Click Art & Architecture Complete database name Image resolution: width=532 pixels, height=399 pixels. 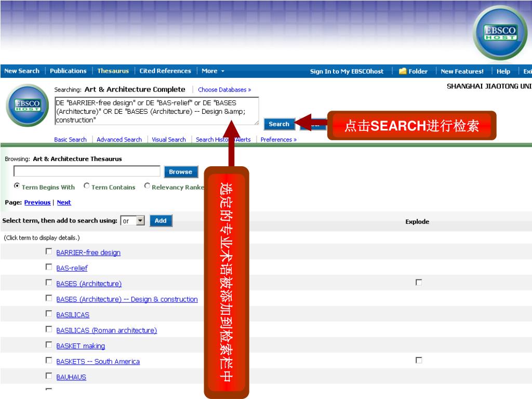pos(135,89)
